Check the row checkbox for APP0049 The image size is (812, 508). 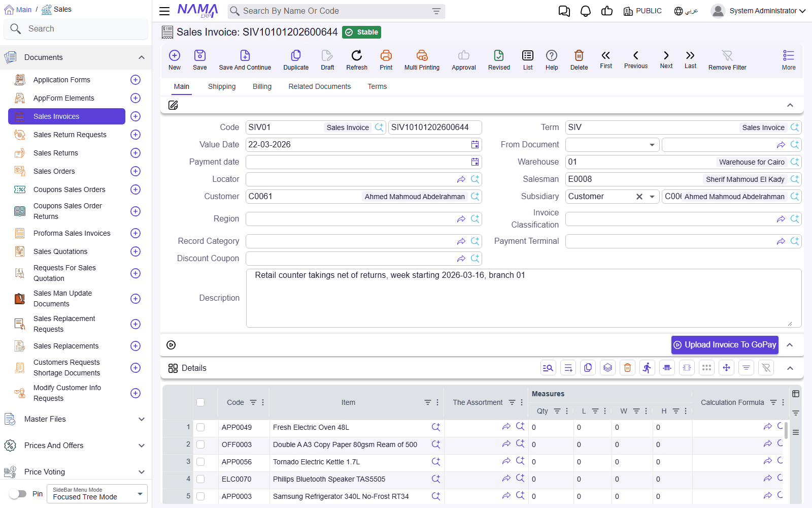coord(200,427)
